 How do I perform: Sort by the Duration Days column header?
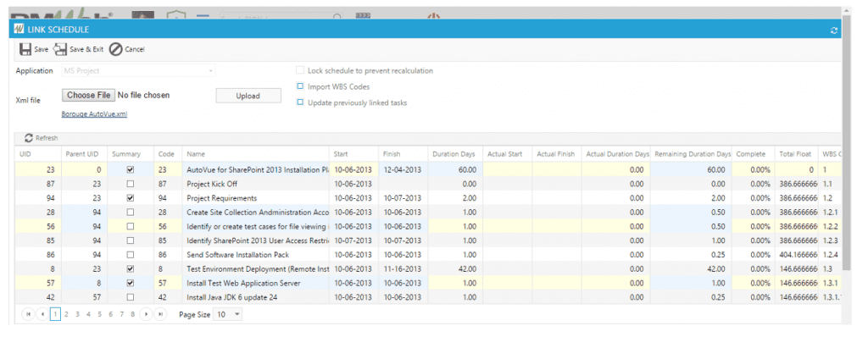[x=455, y=154]
